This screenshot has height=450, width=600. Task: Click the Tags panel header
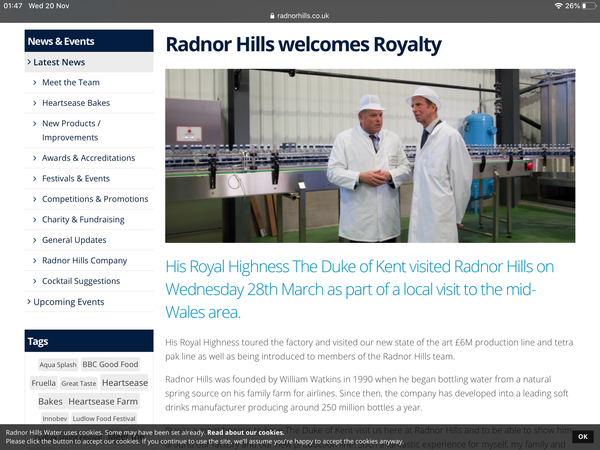(89, 341)
